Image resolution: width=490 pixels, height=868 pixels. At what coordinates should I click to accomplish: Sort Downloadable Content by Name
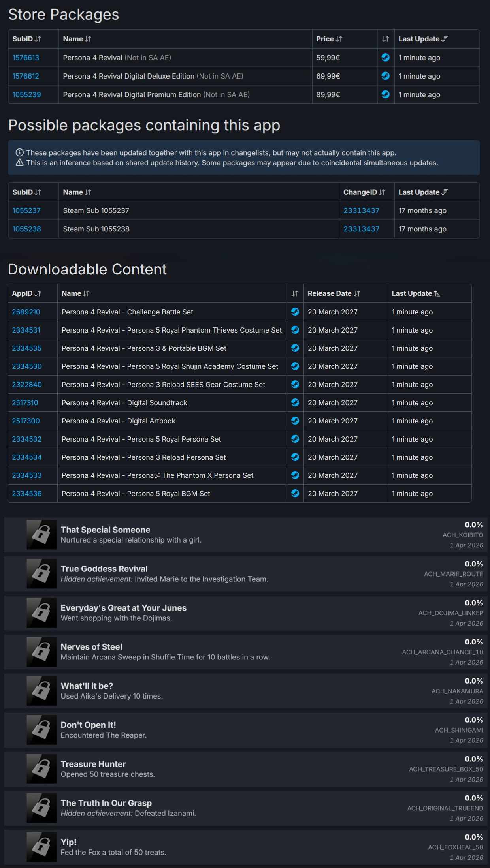[75, 293]
